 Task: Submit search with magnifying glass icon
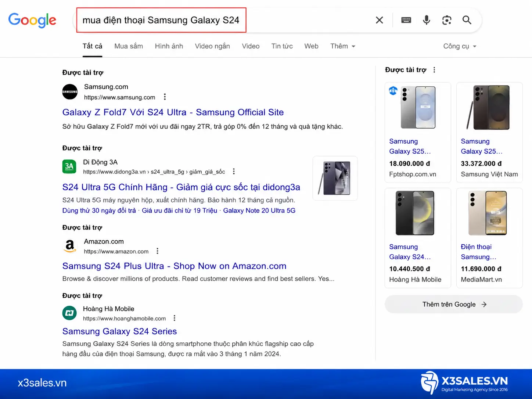[x=467, y=20]
